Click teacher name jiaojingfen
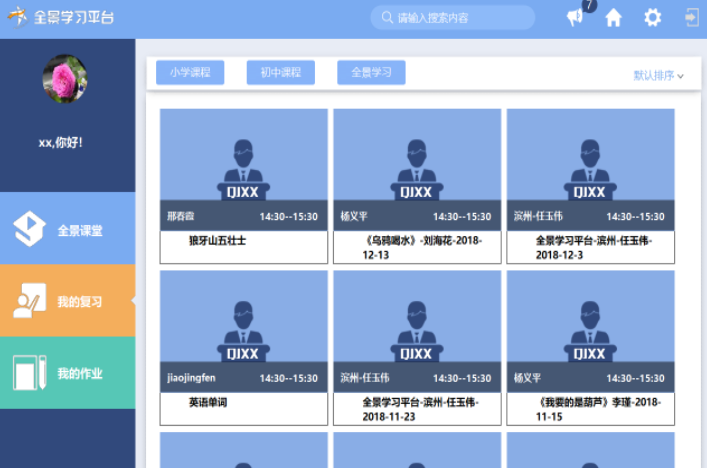The image size is (707, 468). click(x=191, y=378)
